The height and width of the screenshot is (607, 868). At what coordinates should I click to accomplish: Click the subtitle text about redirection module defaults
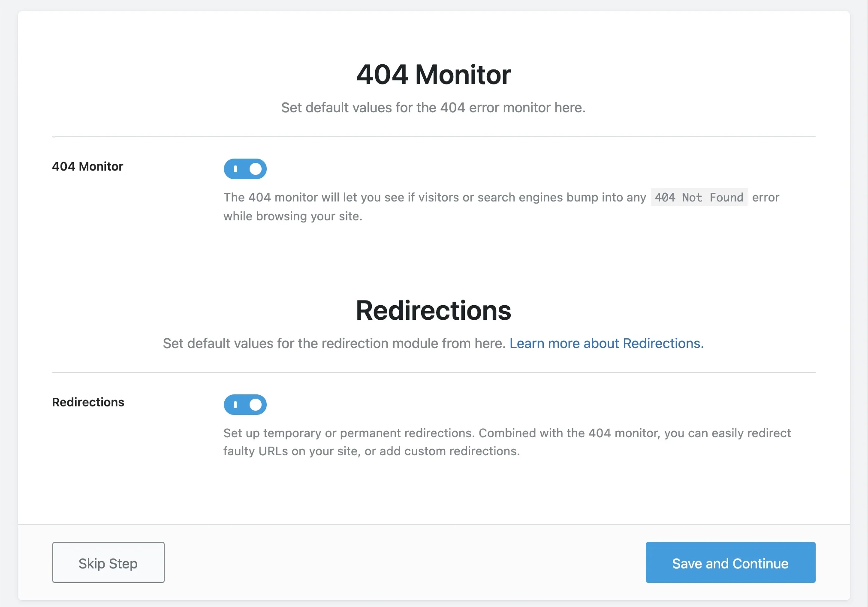point(335,343)
